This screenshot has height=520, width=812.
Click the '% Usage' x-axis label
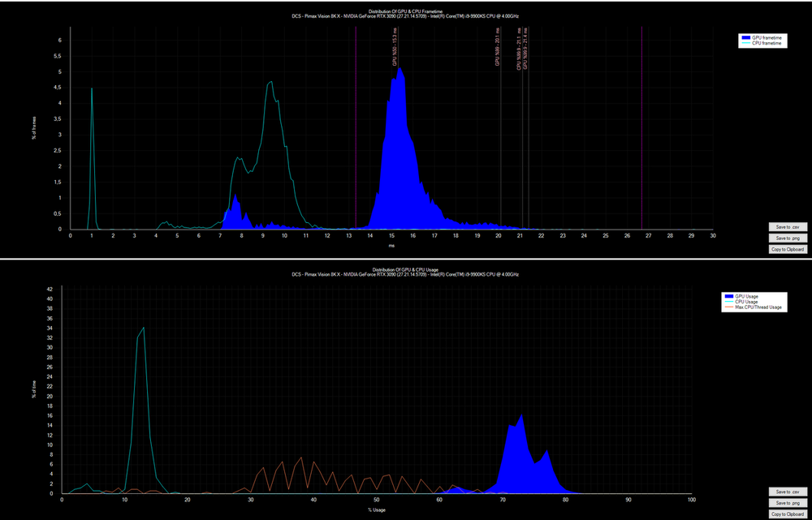pos(377,510)
